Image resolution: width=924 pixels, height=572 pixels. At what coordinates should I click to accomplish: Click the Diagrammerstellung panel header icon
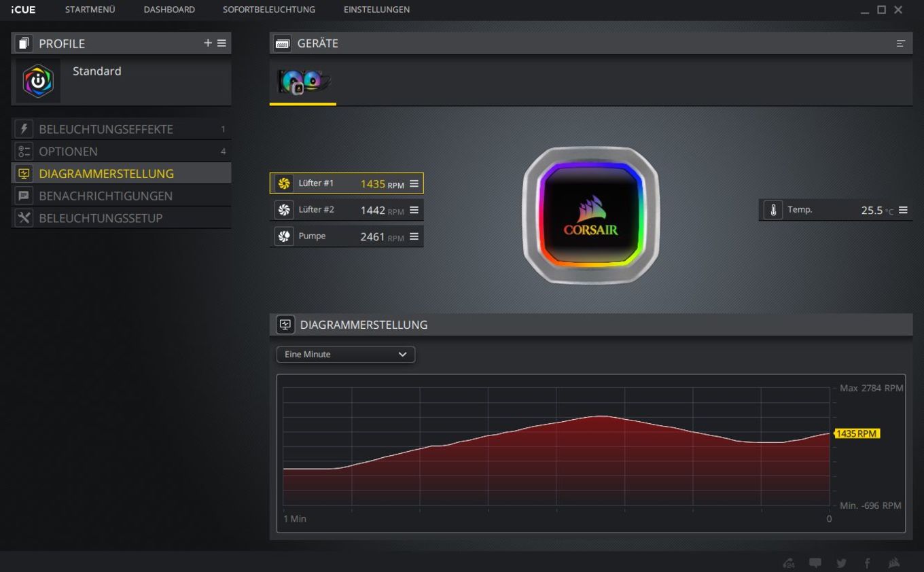coord(285,325)
